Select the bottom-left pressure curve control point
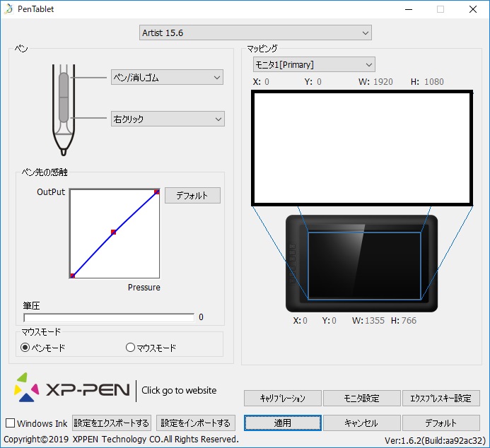 coord(72,275)
